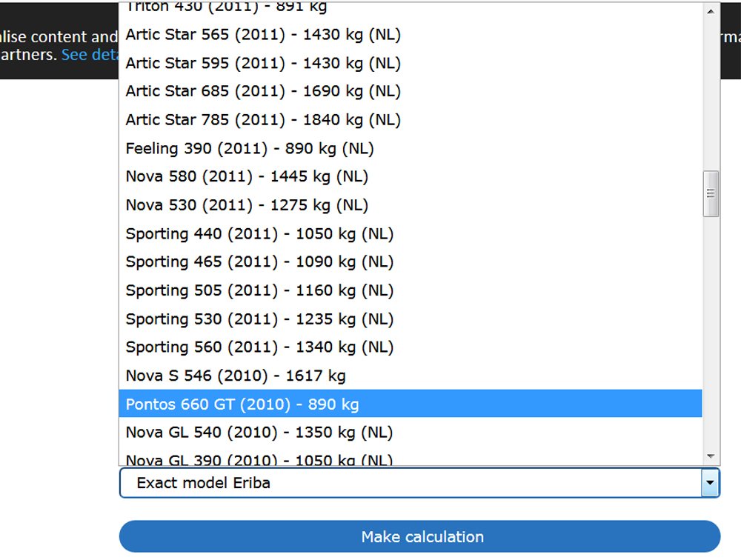This screenshot has height=560, width=741.
Task: Select Sporting 560 (2011) - 1340 kg
Action: [411, 347]
